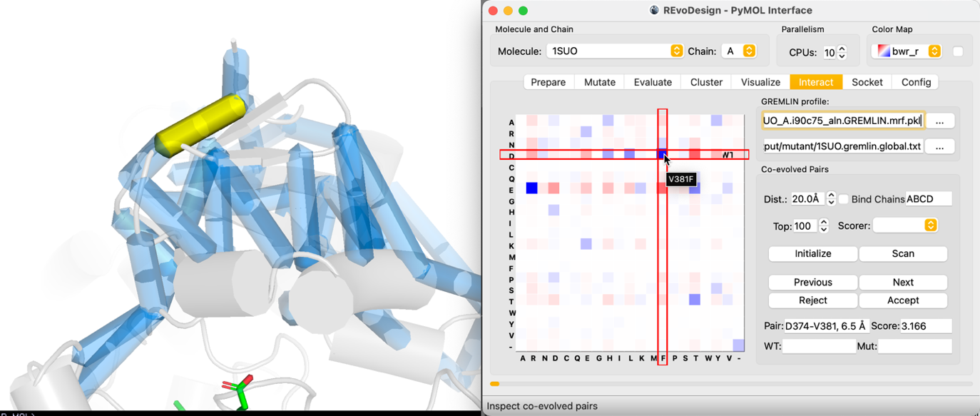This screenshot has width=980, height=416.
Task: Go to Next co-evolved pair
Action: click(x=903, y=282)
